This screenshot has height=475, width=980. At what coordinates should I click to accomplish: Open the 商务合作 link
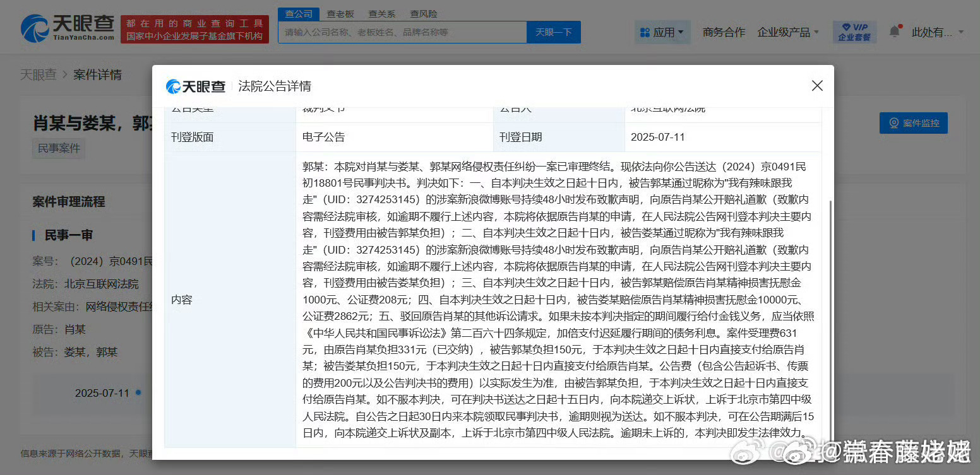tap(724, 32)
